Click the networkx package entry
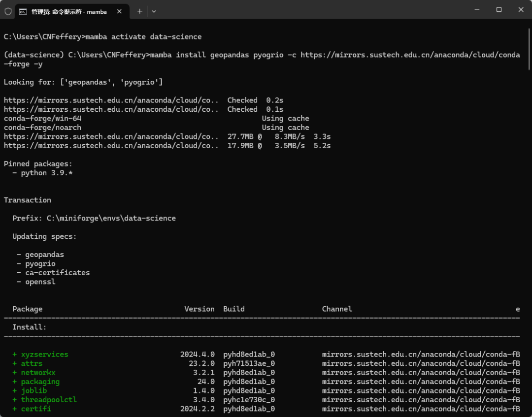532x417 pixels. (x=38, y=373)
